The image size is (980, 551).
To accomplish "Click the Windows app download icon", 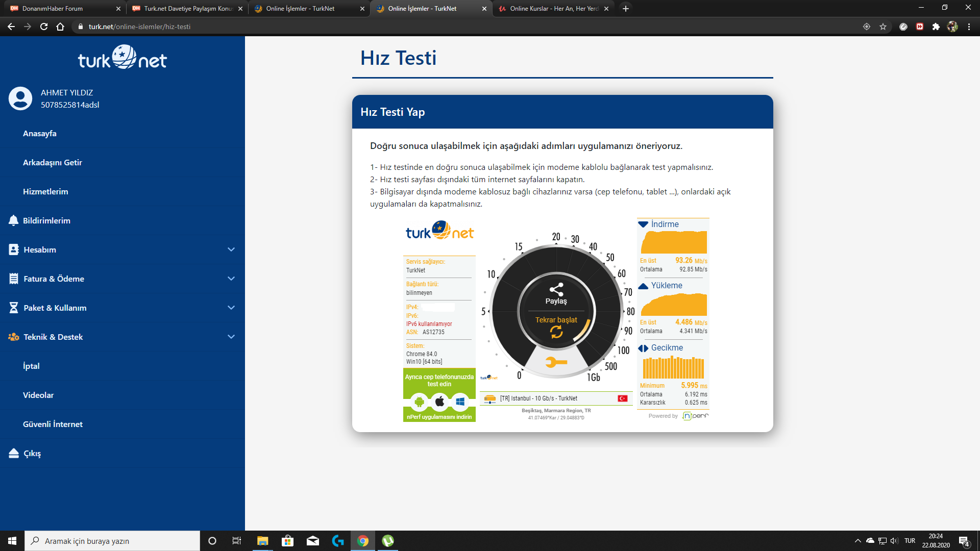I will [x=460, y=402].
